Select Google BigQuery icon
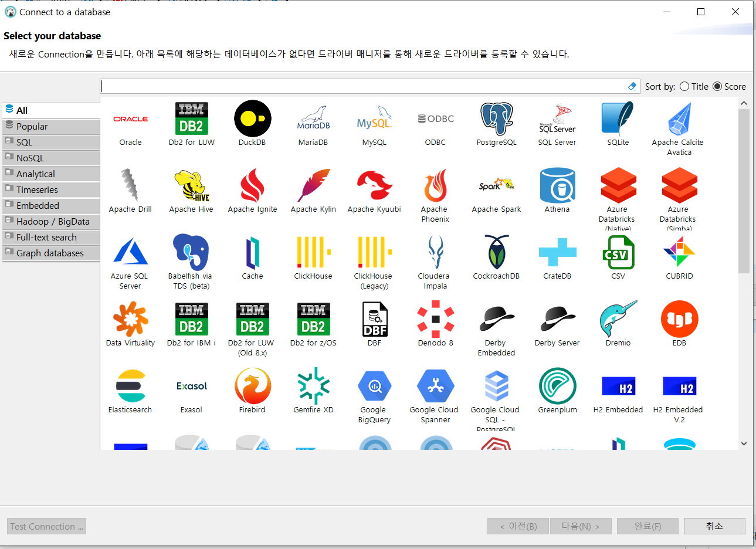The width and height of the screenshot is (756, 549). 374,386
